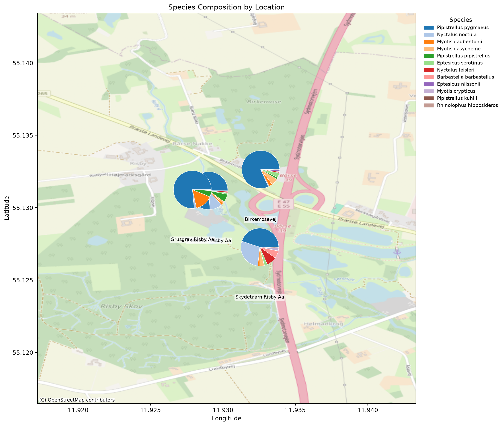Click the 'Longitude' axis label
This screenshot has height=426, width=504.
226,418
